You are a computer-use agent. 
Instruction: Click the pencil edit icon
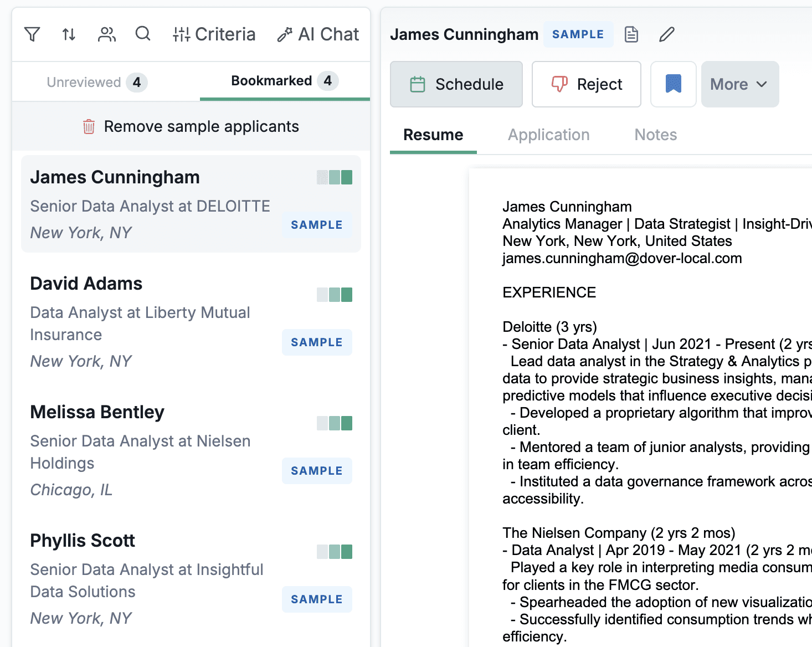667,34
